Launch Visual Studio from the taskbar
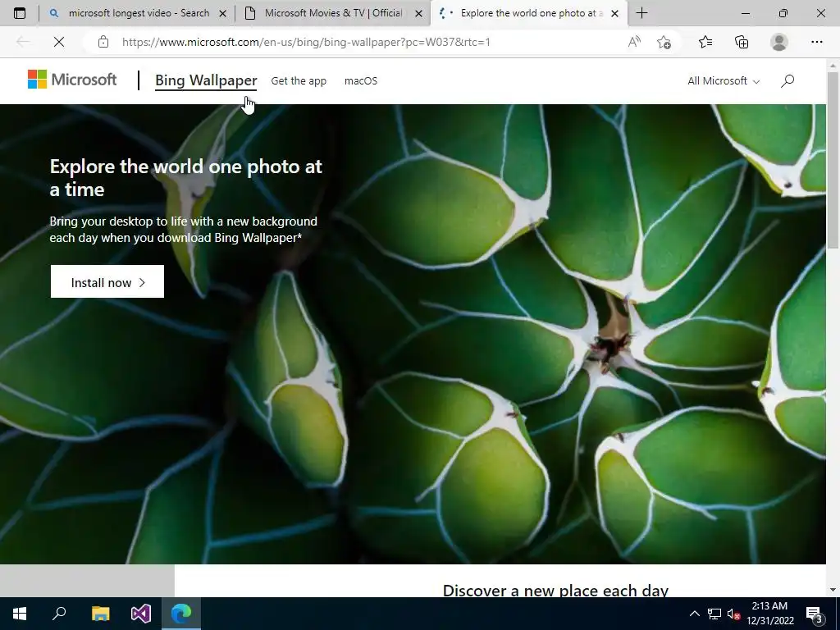This screenshot has height=630, width=840. 141,614
